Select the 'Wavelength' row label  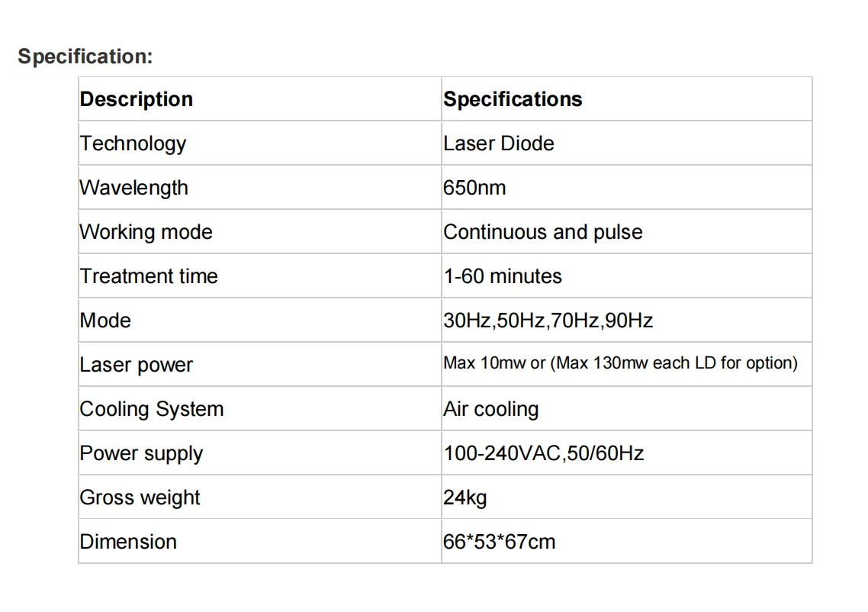click(134, 188)
